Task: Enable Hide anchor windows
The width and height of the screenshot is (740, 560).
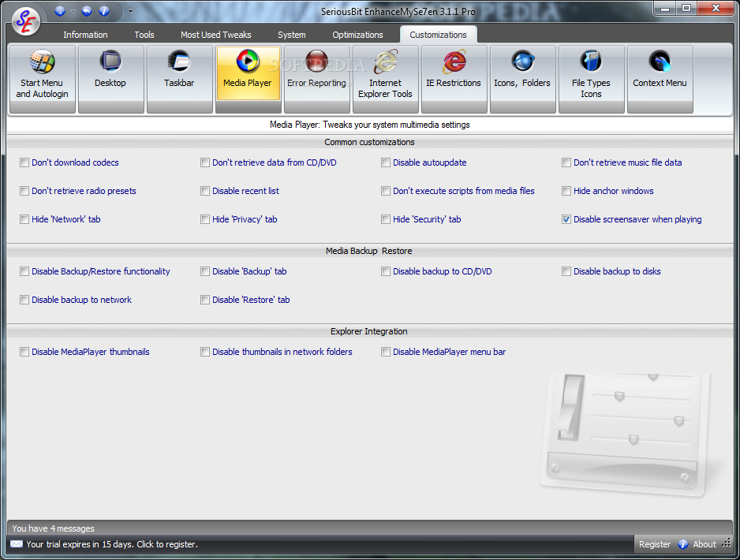Action: coord(566,191)
